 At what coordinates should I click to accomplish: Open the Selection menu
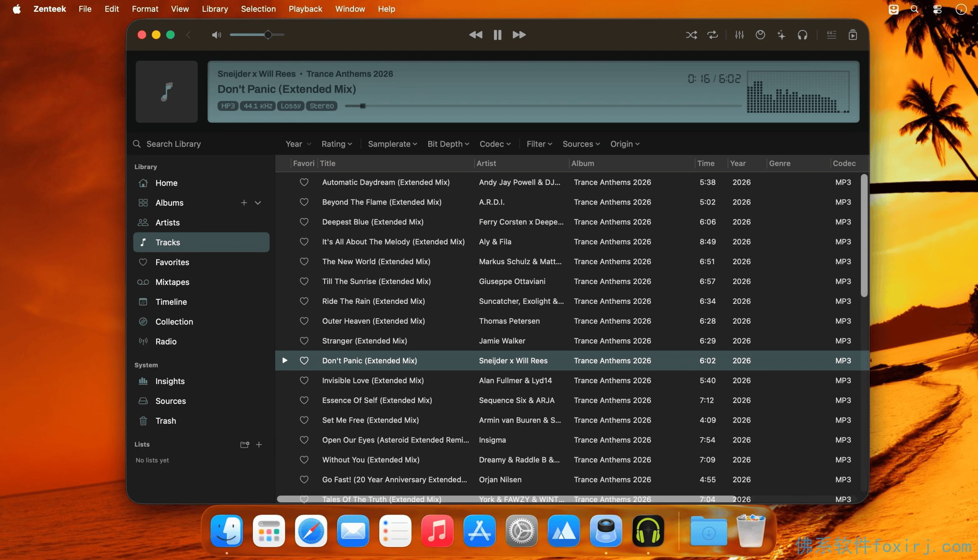[x=258, y=9]
